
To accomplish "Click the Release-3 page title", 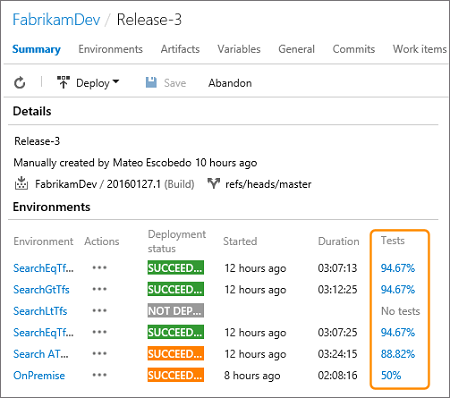I will click(149, 20).
